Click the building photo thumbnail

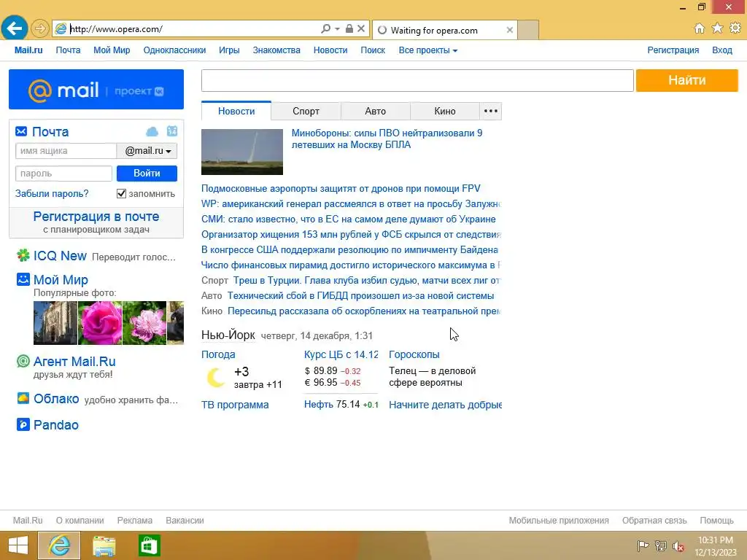click(x=55, y=323)
